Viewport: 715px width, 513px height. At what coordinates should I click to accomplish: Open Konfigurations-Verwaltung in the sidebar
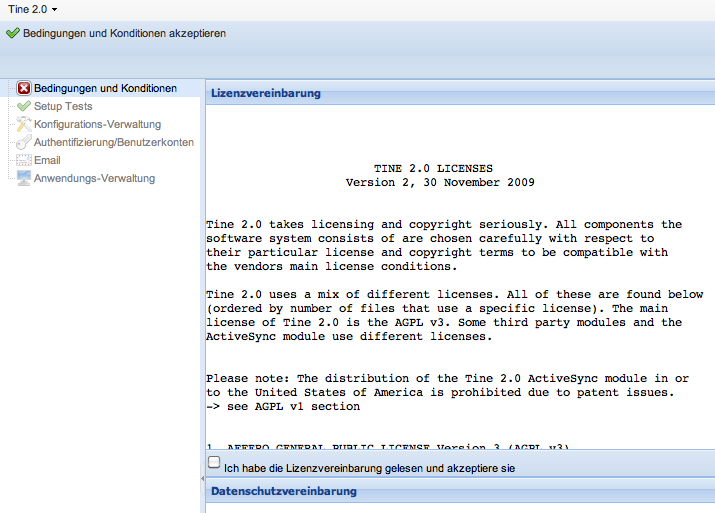click(x=97, y=124)
